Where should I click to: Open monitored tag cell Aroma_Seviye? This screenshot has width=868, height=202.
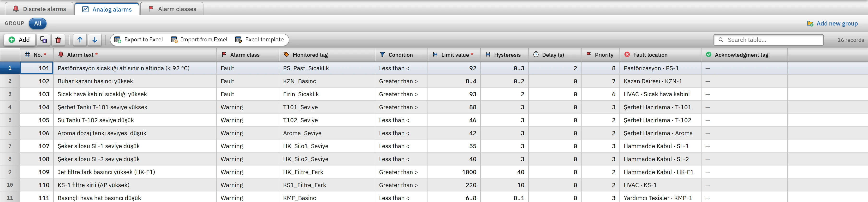click(x=327, y=133)
